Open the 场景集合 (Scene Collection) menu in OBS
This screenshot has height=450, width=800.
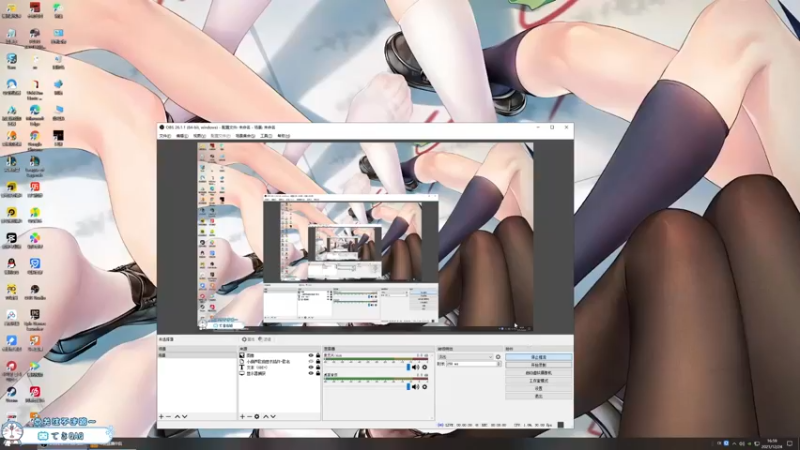tap(245, 136)
